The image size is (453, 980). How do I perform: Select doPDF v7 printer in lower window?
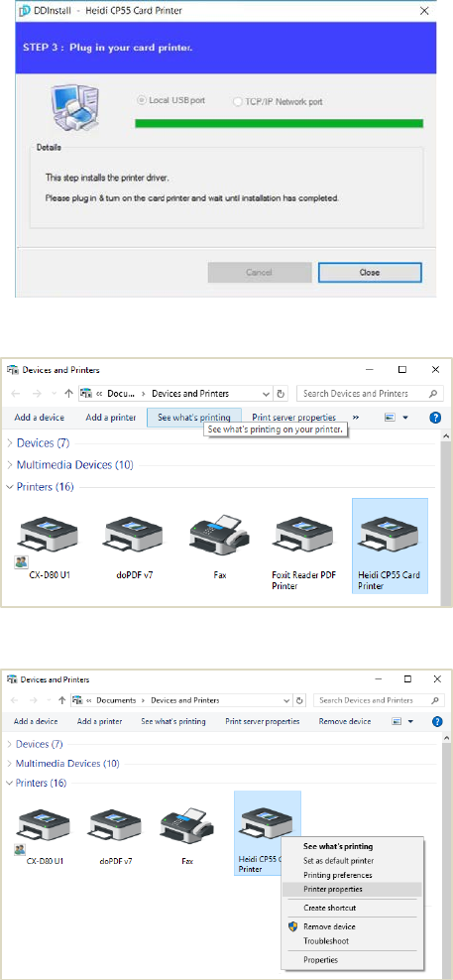pos(116,835)
